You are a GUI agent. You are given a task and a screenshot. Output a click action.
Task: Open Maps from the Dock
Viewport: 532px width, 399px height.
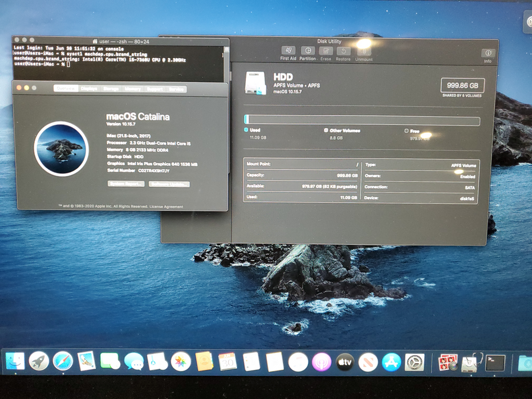157,361
